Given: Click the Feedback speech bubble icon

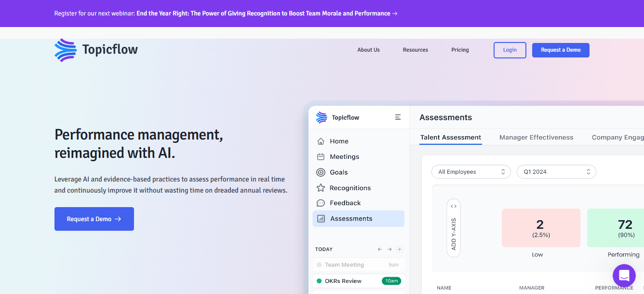Looking at the screenshot, I should click(x=321, y=203).
